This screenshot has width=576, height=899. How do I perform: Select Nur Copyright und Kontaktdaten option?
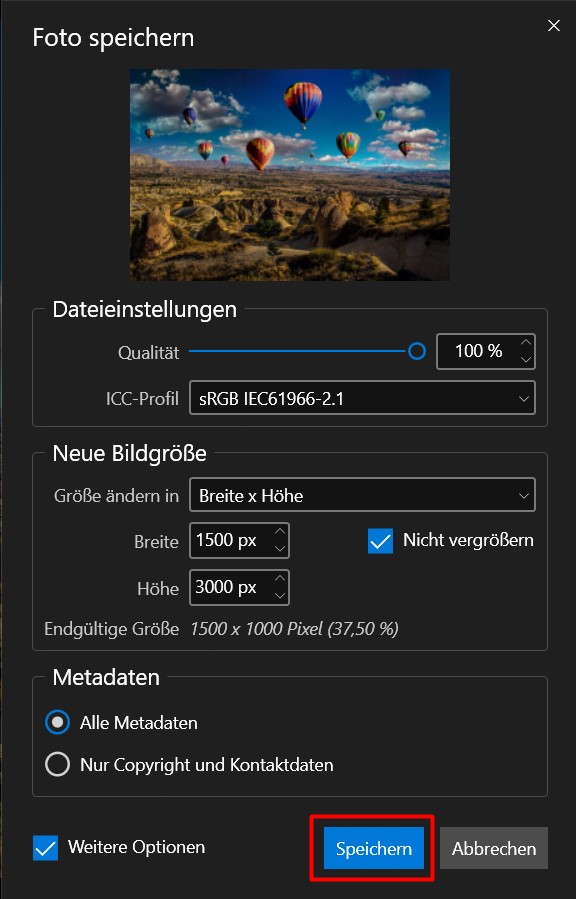click(57, 764)
